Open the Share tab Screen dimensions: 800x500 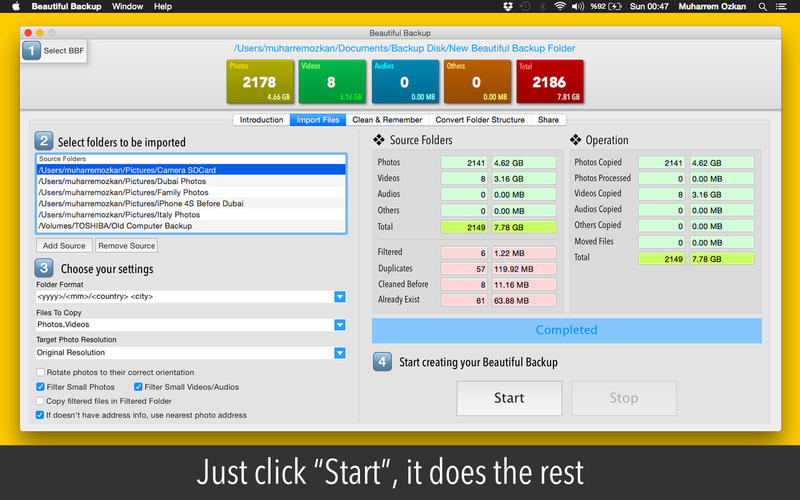point(548,119)
